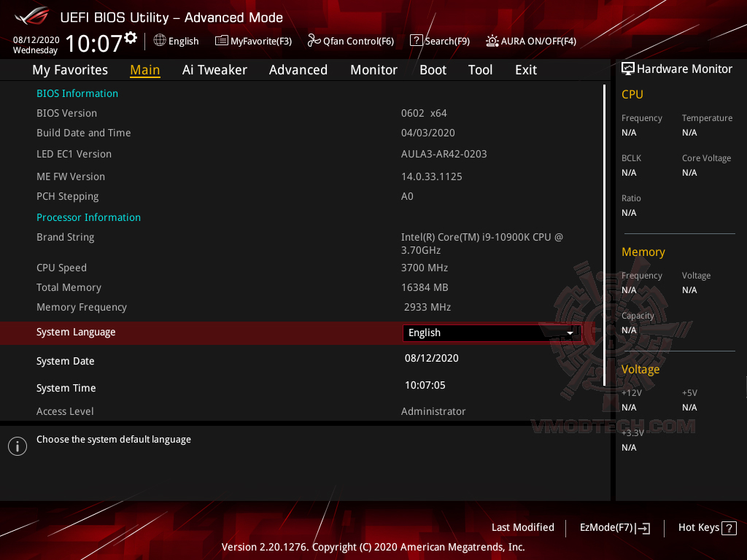This screenshot has height=560, width=747.
Task: Click Memory Frequency value 2933 MHz
Action: [427, 307]
